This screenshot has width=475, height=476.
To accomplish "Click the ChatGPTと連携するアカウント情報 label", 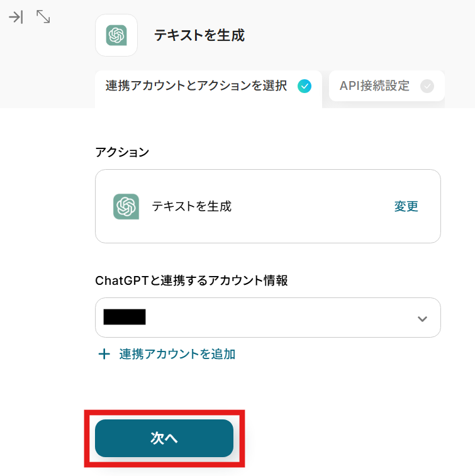I will (191, 280).
